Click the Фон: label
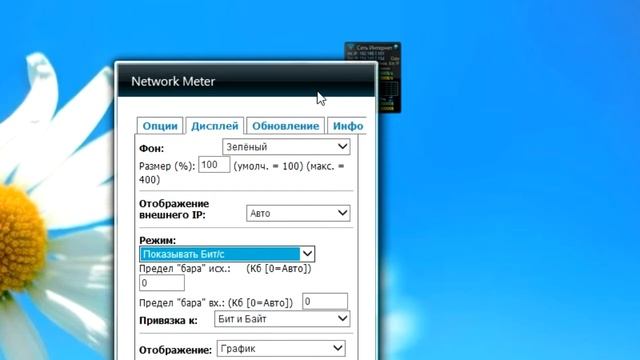The height and width of the screenshot is (360, 640). point(151,149)
